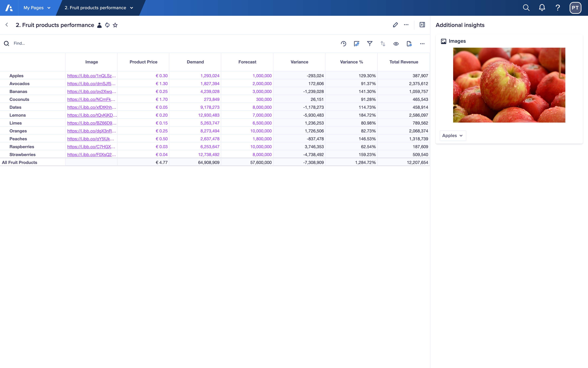Select Lemons variance cell -5,930,483
This screenshot has height=368, width=588.
(x=299, y=115)
